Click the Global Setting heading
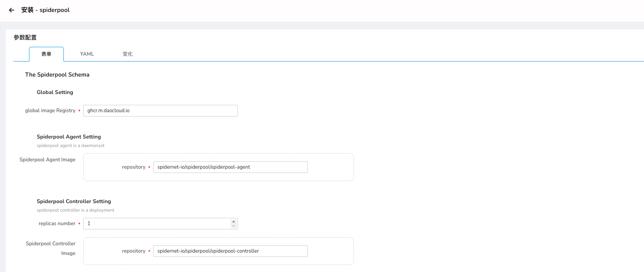Screen dimensions: 644x272 click(55, 92)
